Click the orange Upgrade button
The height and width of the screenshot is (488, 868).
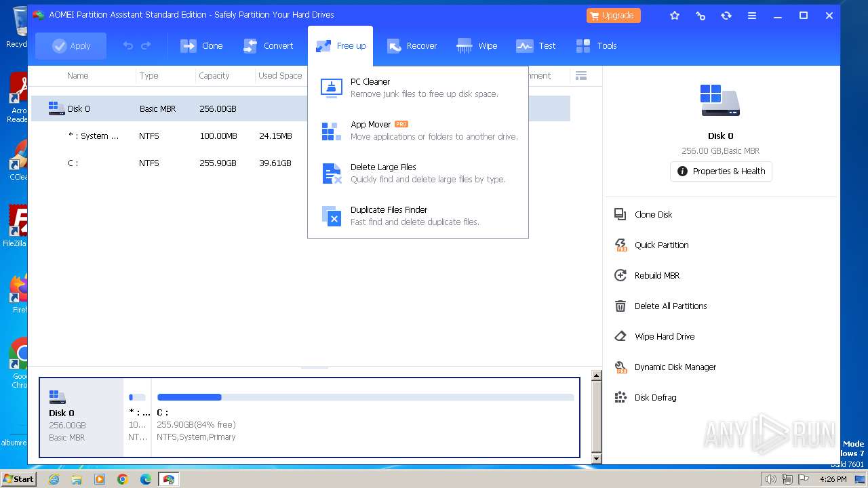tap(613, 15)
